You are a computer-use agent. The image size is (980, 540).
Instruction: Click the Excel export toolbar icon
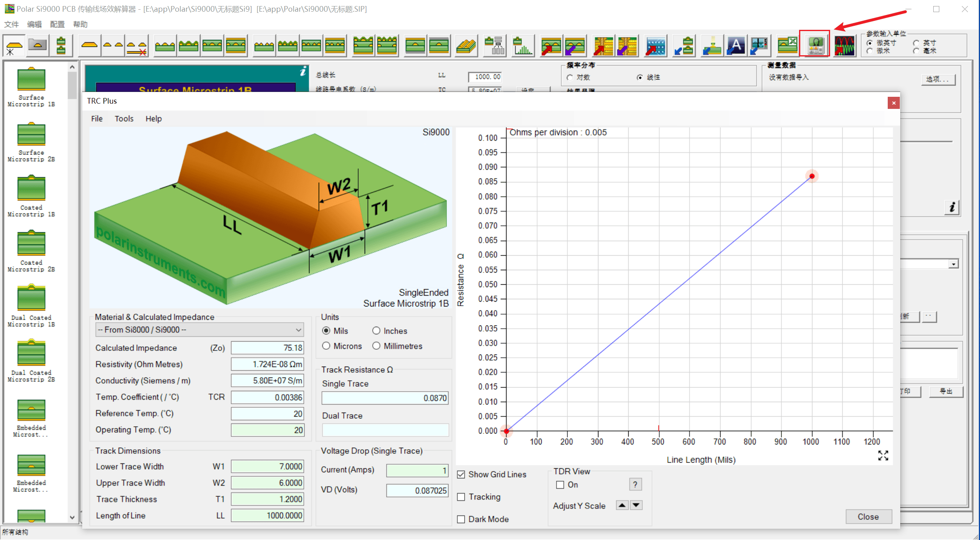pyautogui.click(x=787, y=45)
